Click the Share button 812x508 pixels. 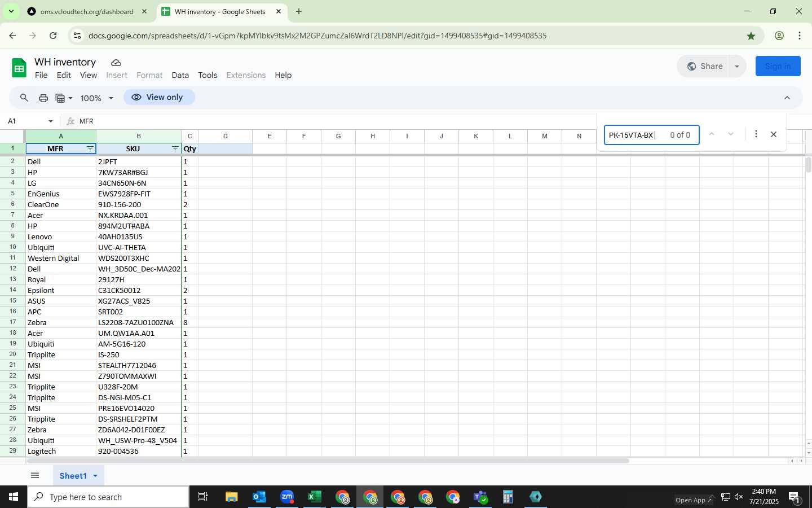[x=704, y=66]
